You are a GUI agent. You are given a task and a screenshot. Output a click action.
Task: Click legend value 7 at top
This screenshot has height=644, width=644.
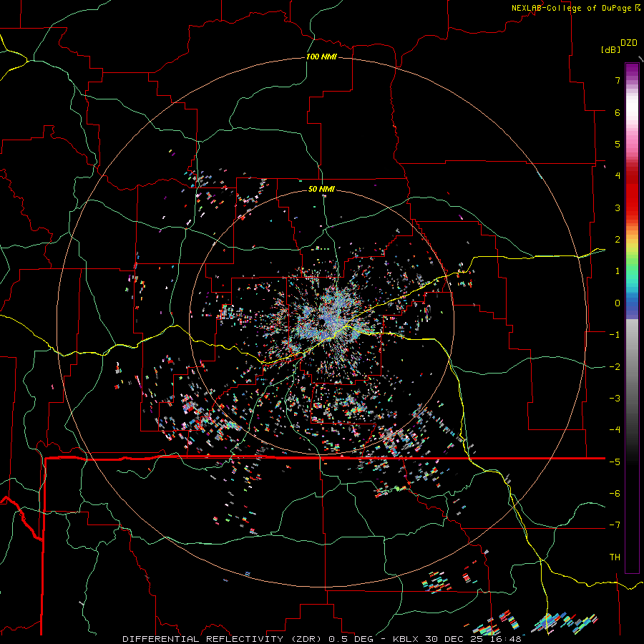(x=618, y=80)
